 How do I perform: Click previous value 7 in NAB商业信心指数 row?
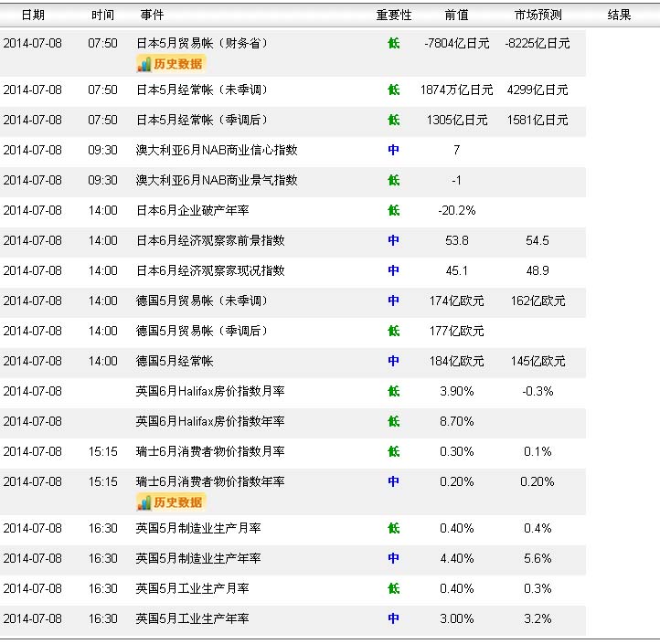click(x=457, y=150)
